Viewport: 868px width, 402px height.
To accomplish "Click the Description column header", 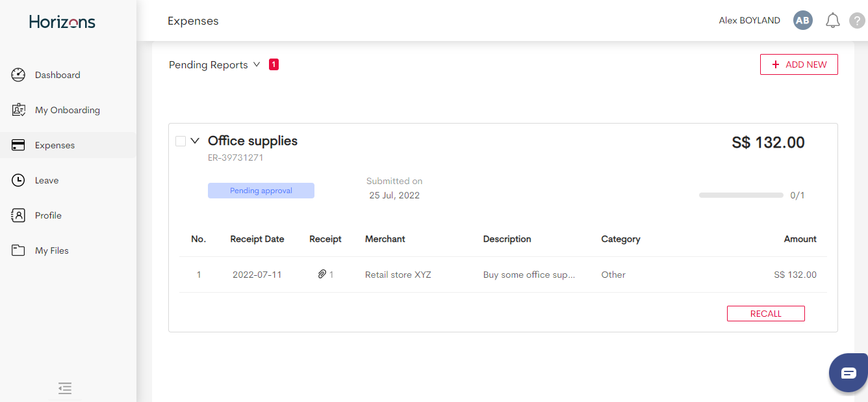I will coord(507,239).
